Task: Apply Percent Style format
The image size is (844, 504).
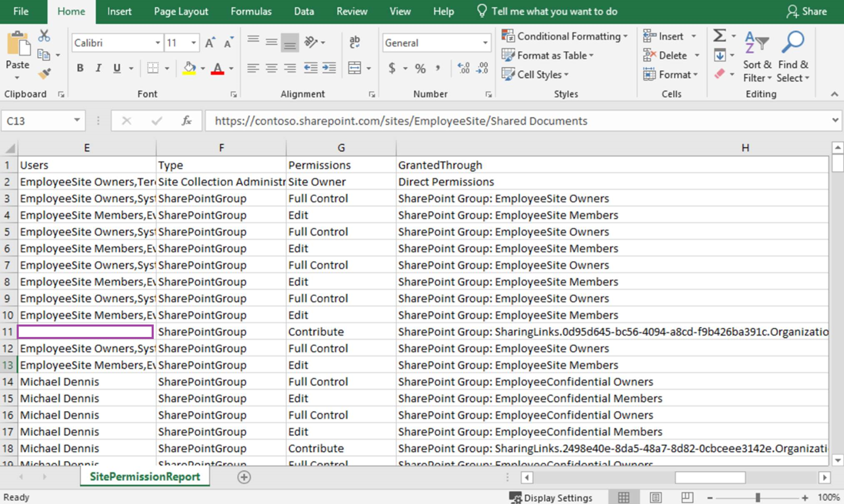Action: pyautogui.click(x=420, y=68)
